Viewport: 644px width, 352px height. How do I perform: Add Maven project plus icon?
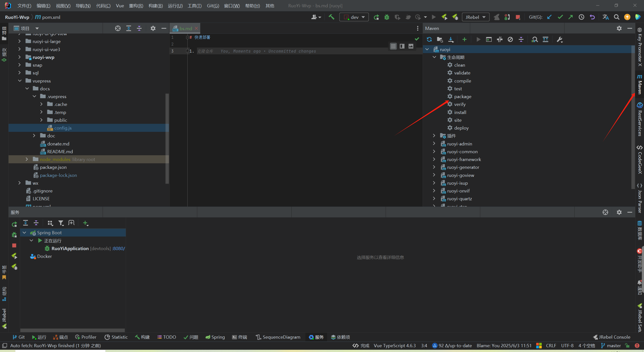(x=464, y=40)
